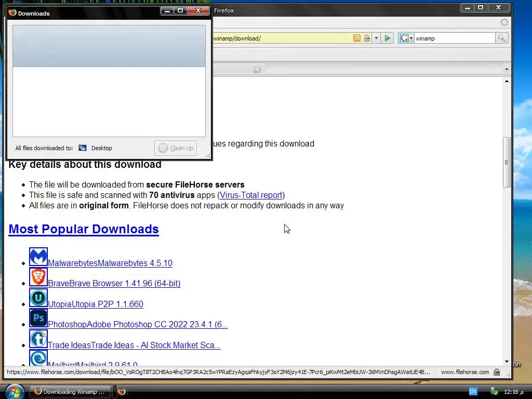Select the download entry in Downloads list
Screen dimensions: 532x399
coord(109,46)
